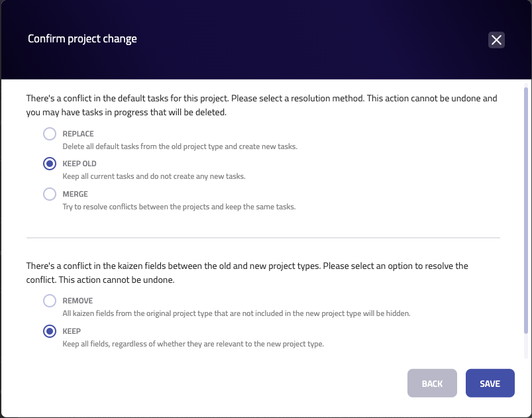Click the MERGE option label text
The image size is (532, 418).
(76, 194)
